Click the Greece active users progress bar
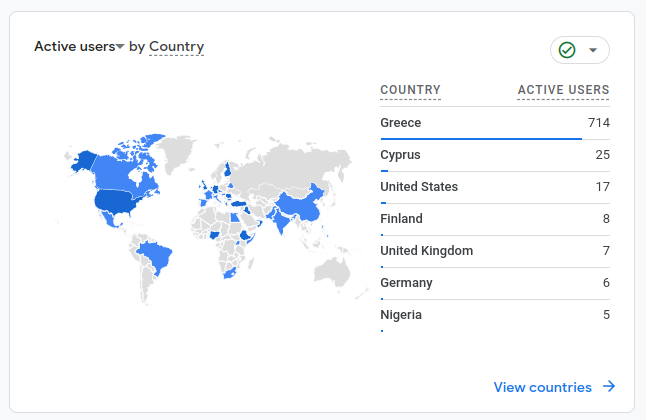Viewport: 646px width, 420px height. tap(480, 139)
